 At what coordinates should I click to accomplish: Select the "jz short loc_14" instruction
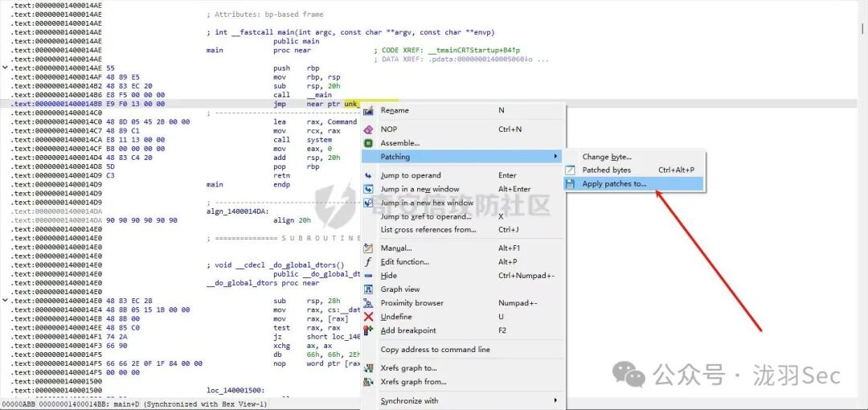click(x=317, y=337)
